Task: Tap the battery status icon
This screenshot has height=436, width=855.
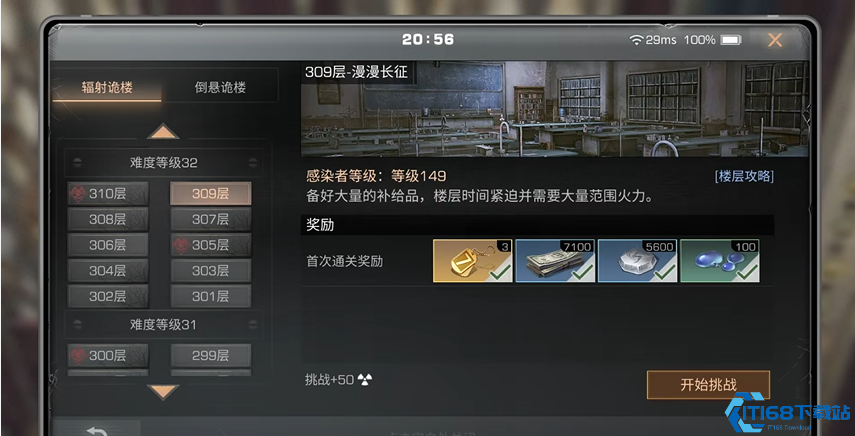Action: click(731, 40)
